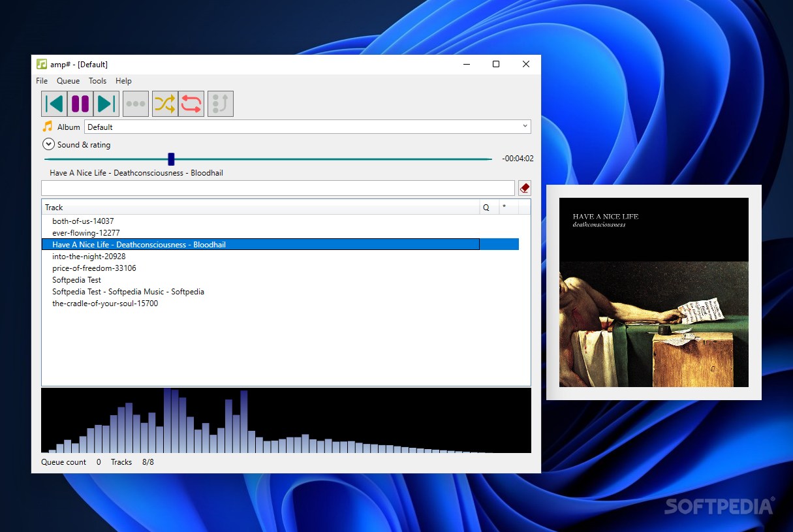Open the Help menu

pos(123,81)
